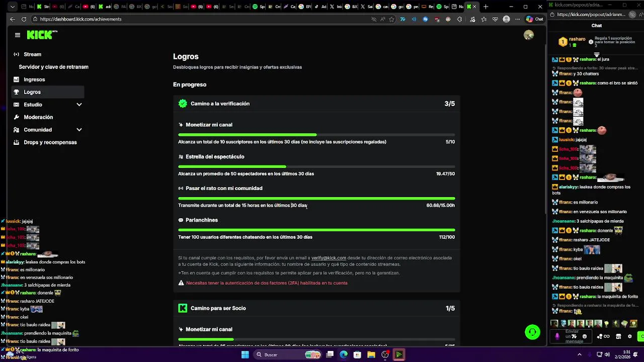Open the Windows Start menu
Viewport: 644px width, 362px height.
pos(245,354)
